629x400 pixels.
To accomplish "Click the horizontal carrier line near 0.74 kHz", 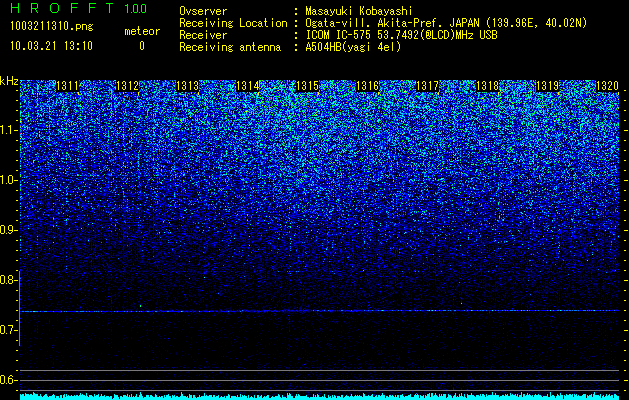I will coord(319,311).
